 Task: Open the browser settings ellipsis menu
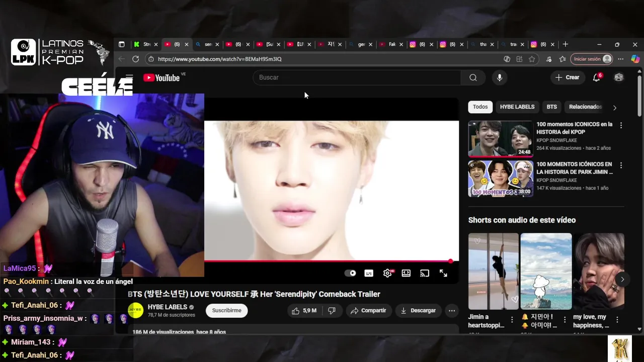point(621,59)
